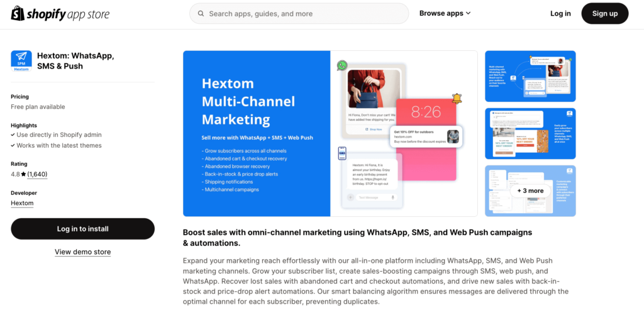Open the Hextom developer link

(x=22, y=203)
